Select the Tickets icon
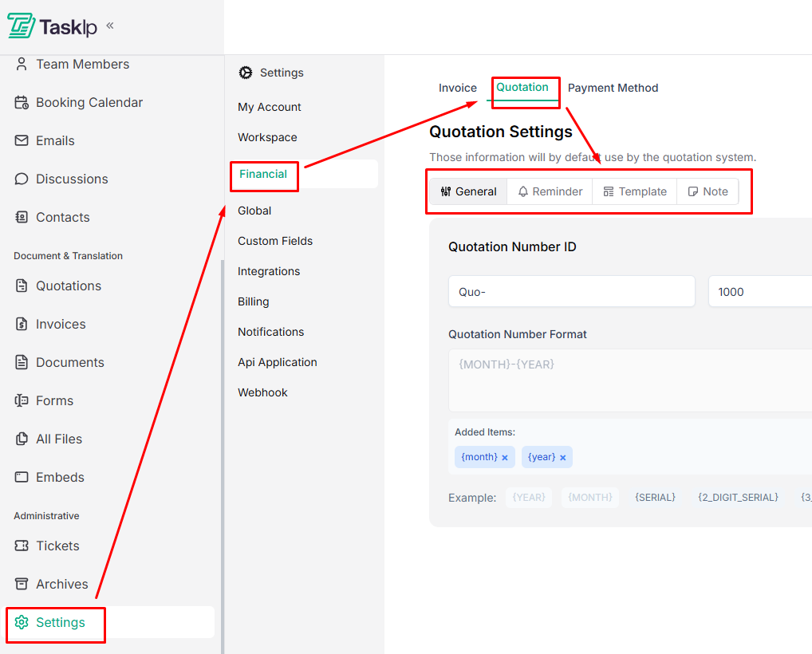Image resolution: width=812 pixels, height=654 pixels. pos(20,546)
